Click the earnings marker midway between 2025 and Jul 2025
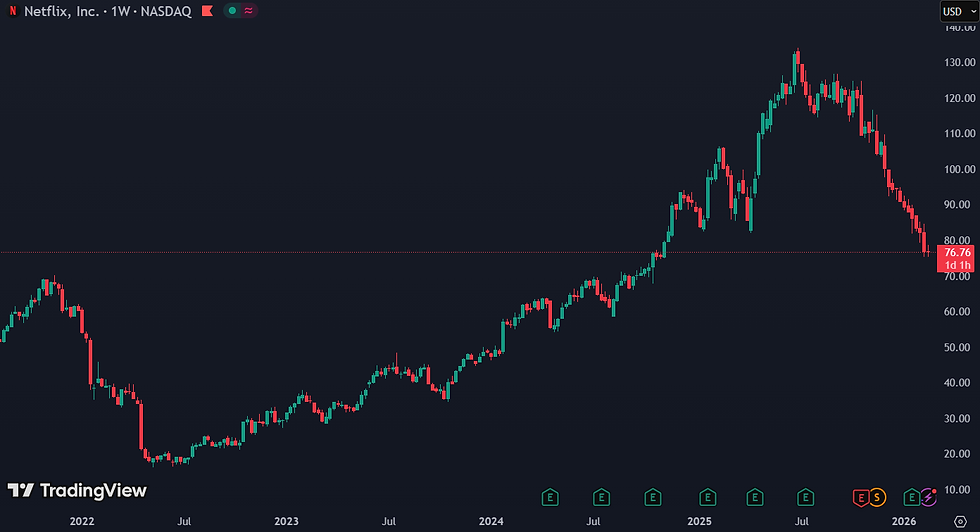980x532 pixels. (x=755, y=498)
